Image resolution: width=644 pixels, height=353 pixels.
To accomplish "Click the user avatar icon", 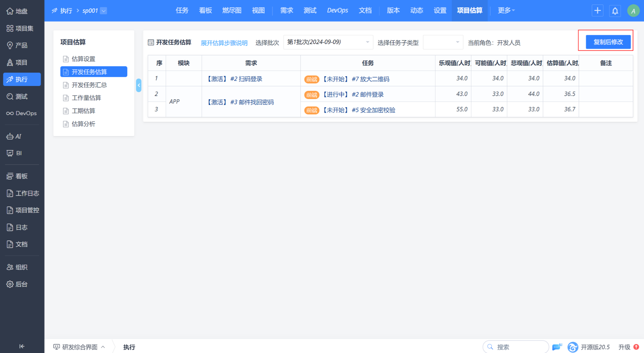I will pos(633,11).
